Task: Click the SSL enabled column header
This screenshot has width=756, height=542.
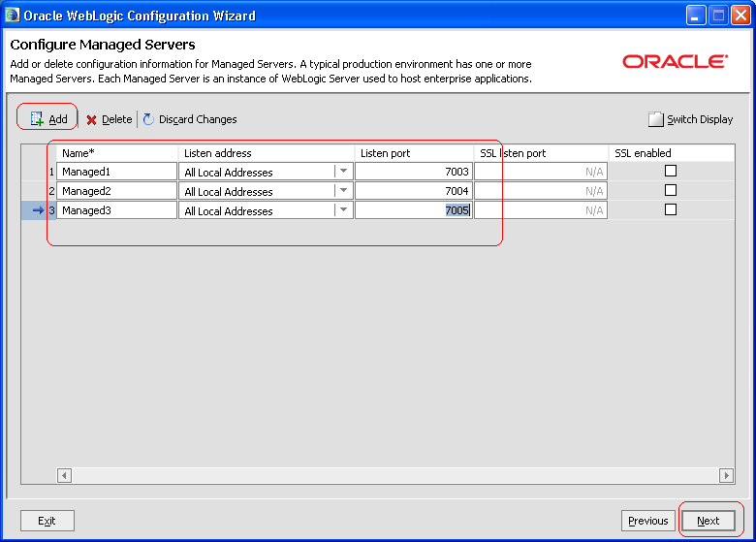Action: pos(672,153)
